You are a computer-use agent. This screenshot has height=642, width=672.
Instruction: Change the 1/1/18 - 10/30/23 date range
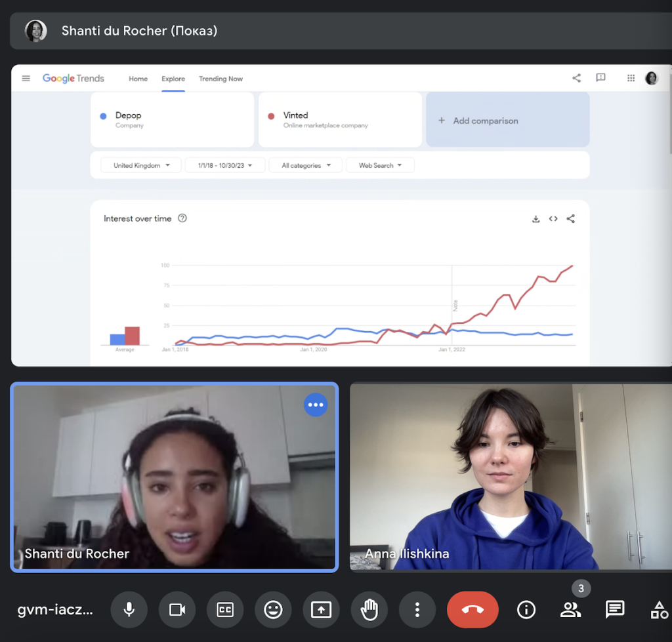[x=225, y=165]
